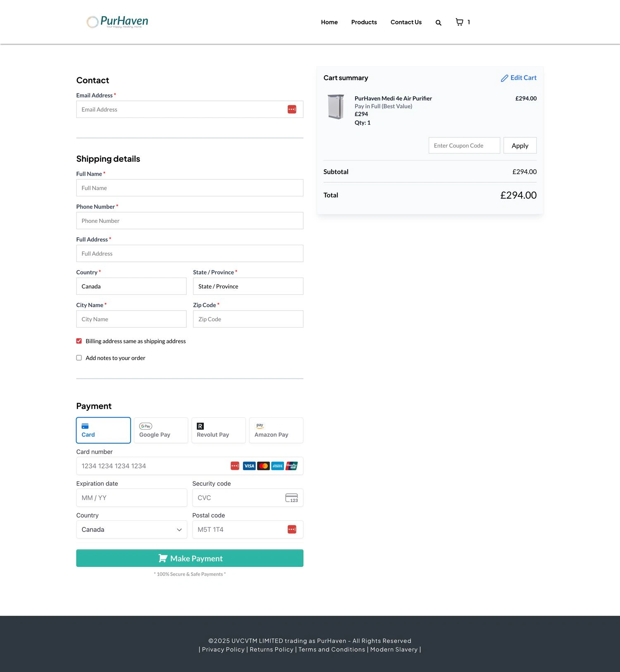This screenshot has width=620, height=672.
Task: Open the Returns Policy footer link
Action: point(272,650)
